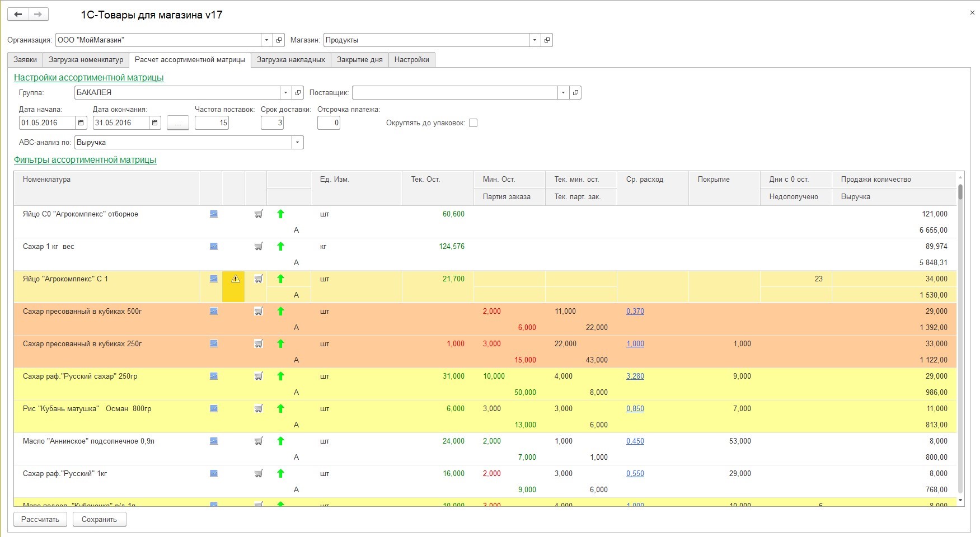Click the Срок доставки input field
980x537 pixels.
[x=272, y=123]
